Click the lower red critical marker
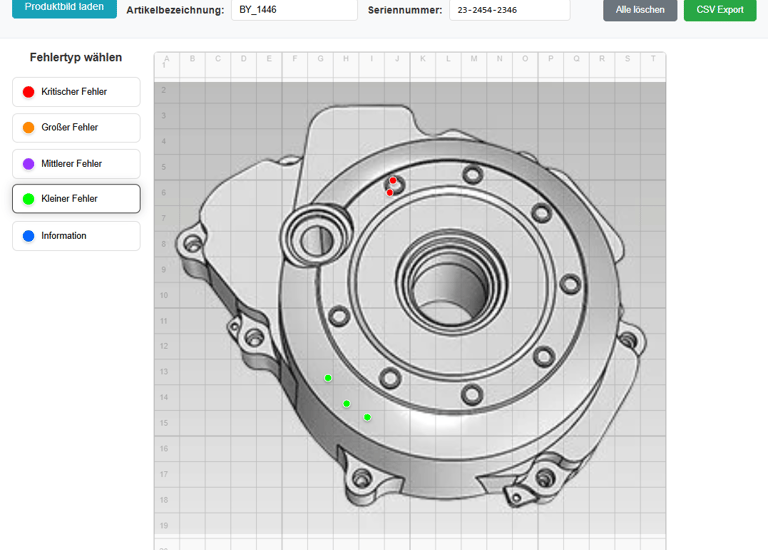The height and width of the screenshot is (550, 768). coord(389,193)
